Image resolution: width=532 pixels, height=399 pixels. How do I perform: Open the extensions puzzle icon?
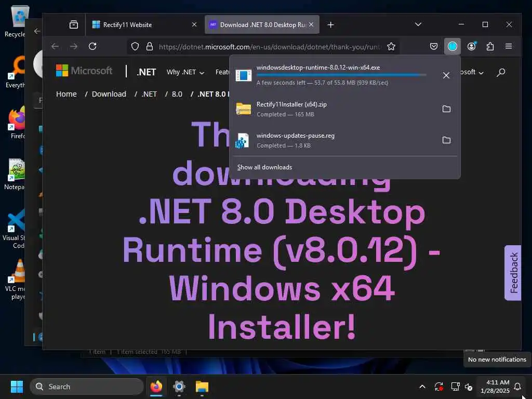(490, 46)
